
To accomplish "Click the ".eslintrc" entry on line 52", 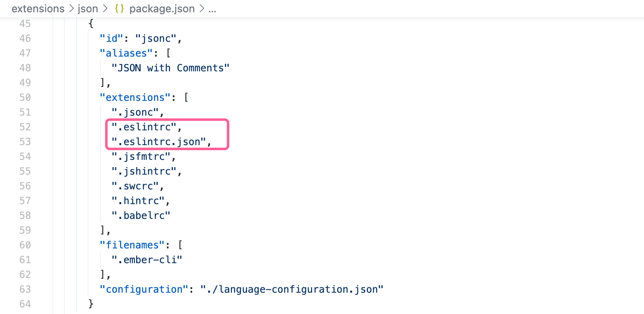I will point(144,127).
